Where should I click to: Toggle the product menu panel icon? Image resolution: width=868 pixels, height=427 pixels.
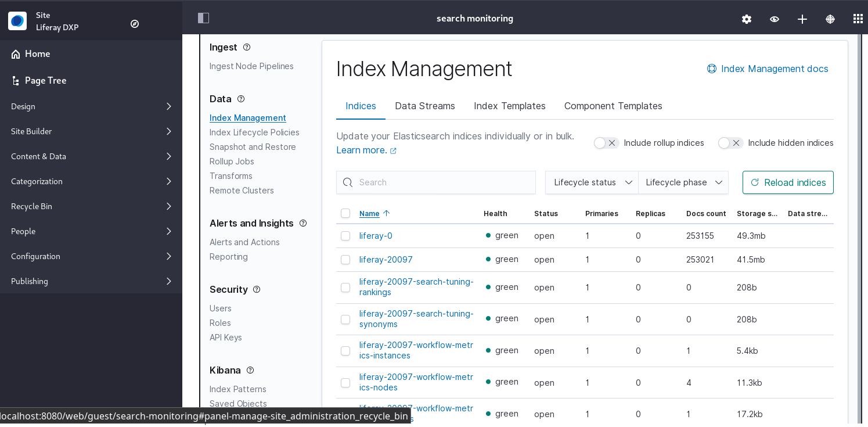click(203, 18)
